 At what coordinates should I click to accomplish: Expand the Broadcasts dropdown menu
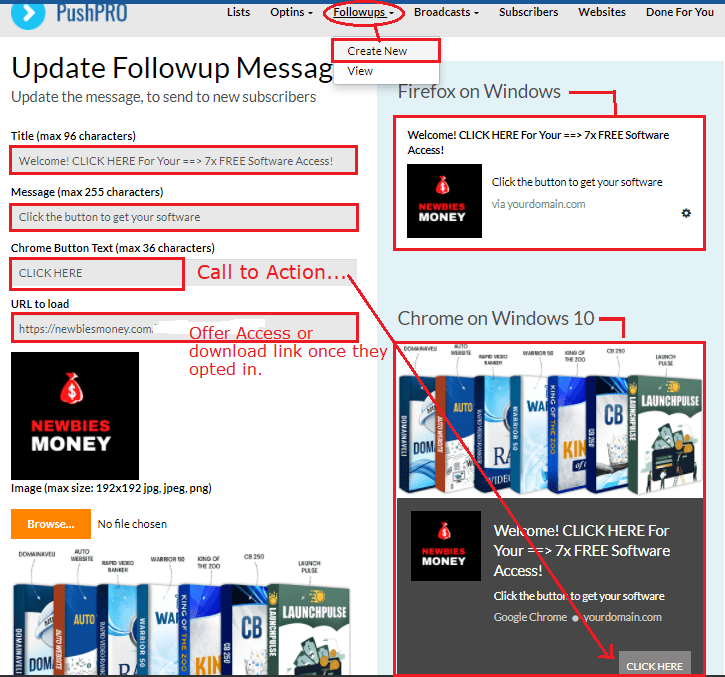tap(446, 12)
